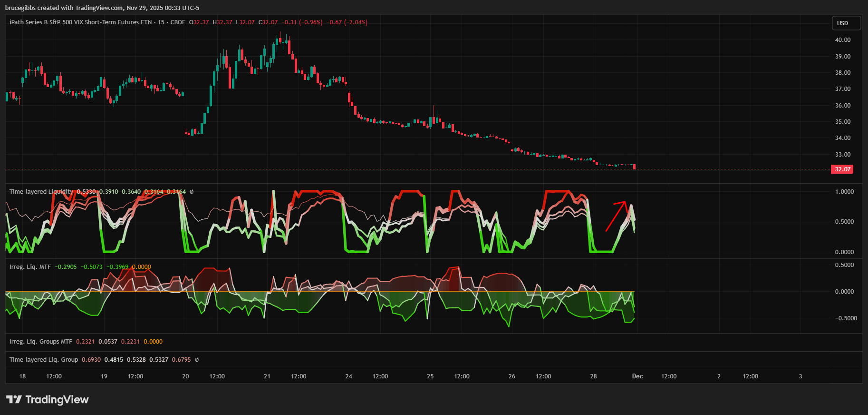Click the brucegibbs created with TradingView.com text
This screenshot has width=868, height=415.
102,8
